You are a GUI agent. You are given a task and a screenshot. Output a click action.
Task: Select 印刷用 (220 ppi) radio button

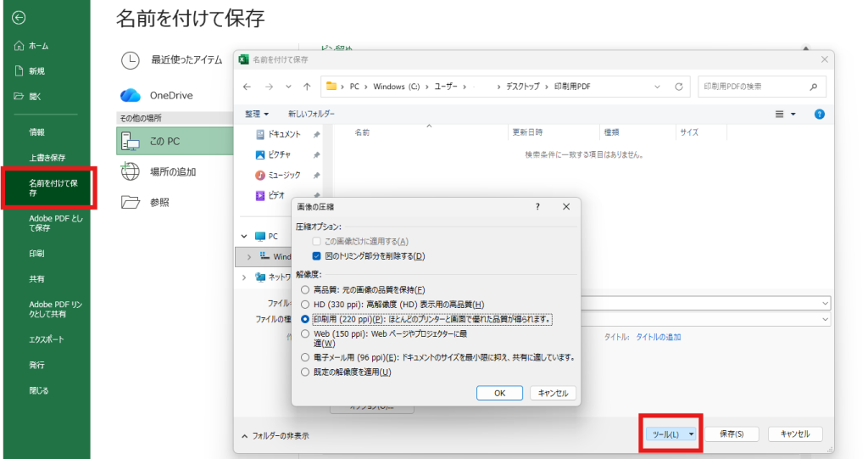(x=305, y=319)
